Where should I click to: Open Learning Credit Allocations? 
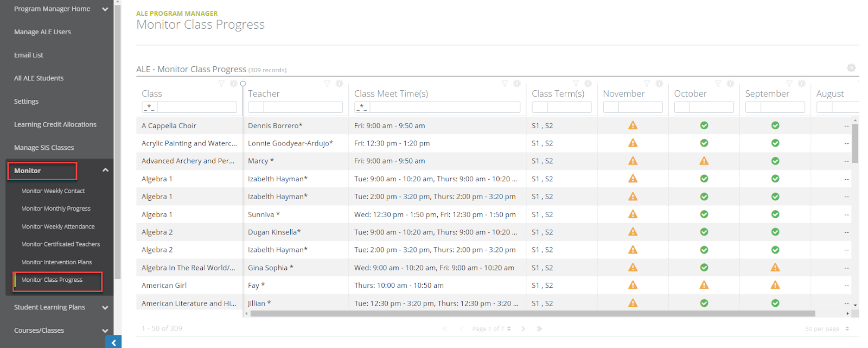pos(55,124)
